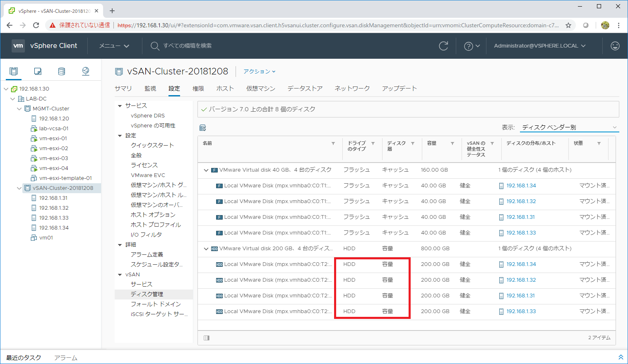The height and width of the screenshot is (364, 628).
Task: Collapse the 192.168.1.30 vCenter node
Action: coord(6,89)
